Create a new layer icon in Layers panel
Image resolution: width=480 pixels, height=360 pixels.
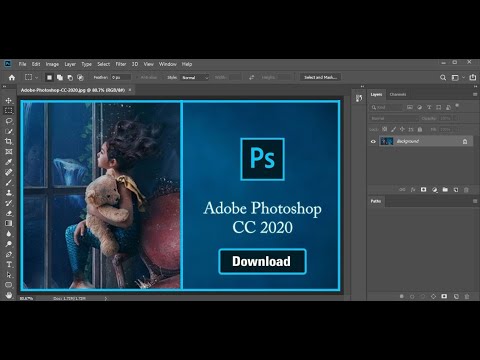tap(456, 190)
